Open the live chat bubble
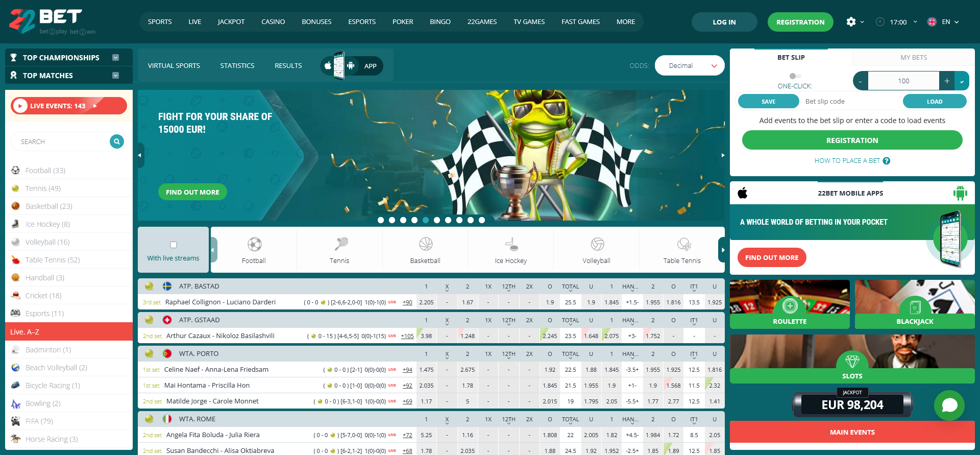980x455 pixels. [x=949, y=405]
